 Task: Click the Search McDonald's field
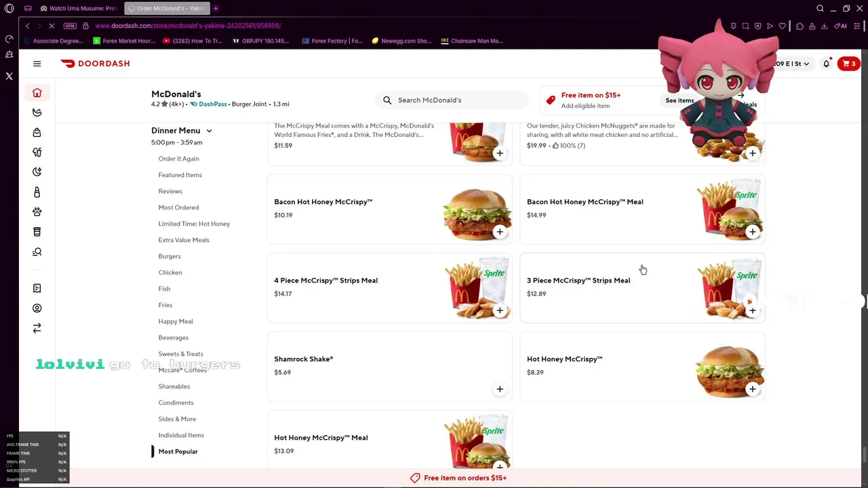coord(452,100)
